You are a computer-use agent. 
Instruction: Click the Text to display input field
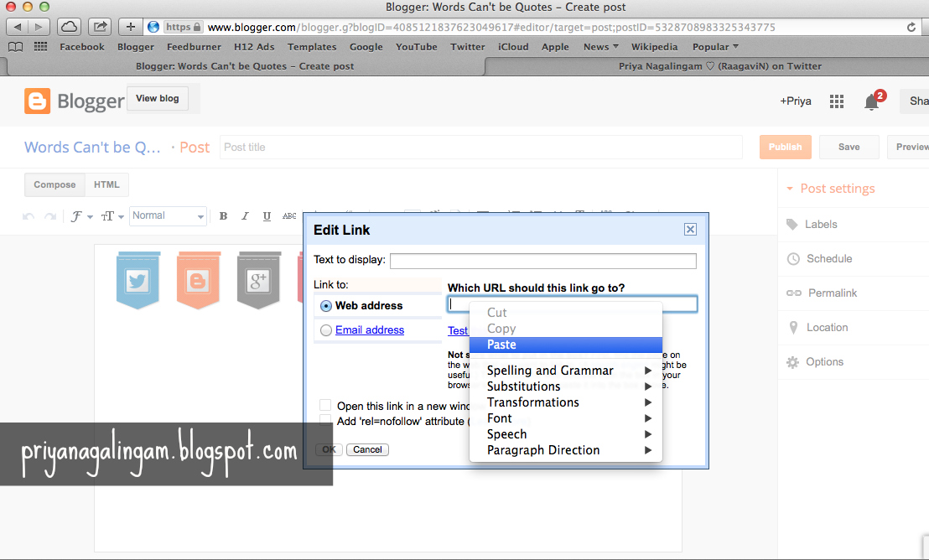tap(543, 261)
